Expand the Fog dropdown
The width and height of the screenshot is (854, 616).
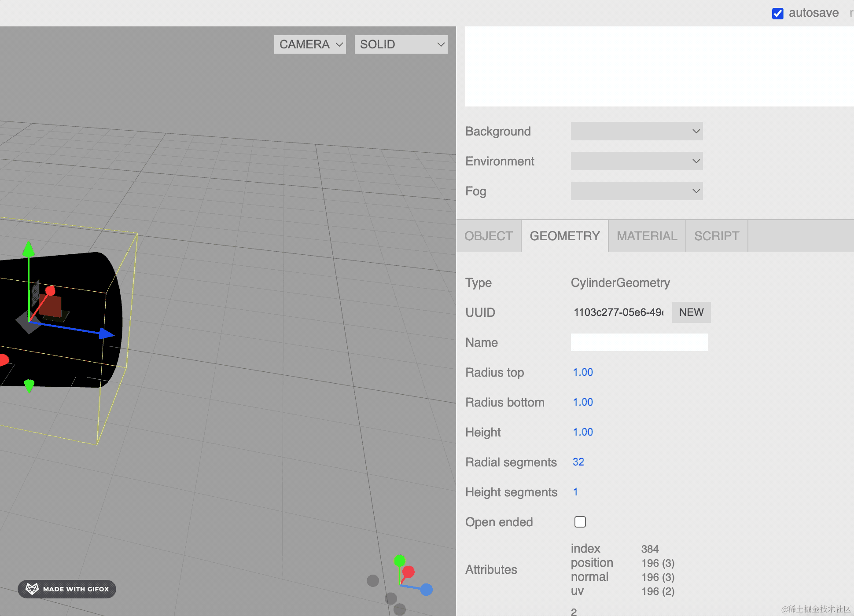(x=637, y=191)
